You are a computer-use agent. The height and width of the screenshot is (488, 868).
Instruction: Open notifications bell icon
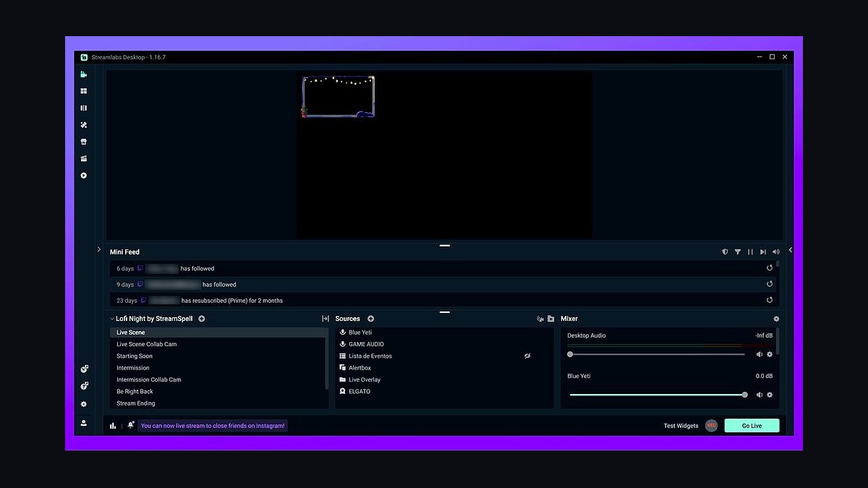pos(131,425)
